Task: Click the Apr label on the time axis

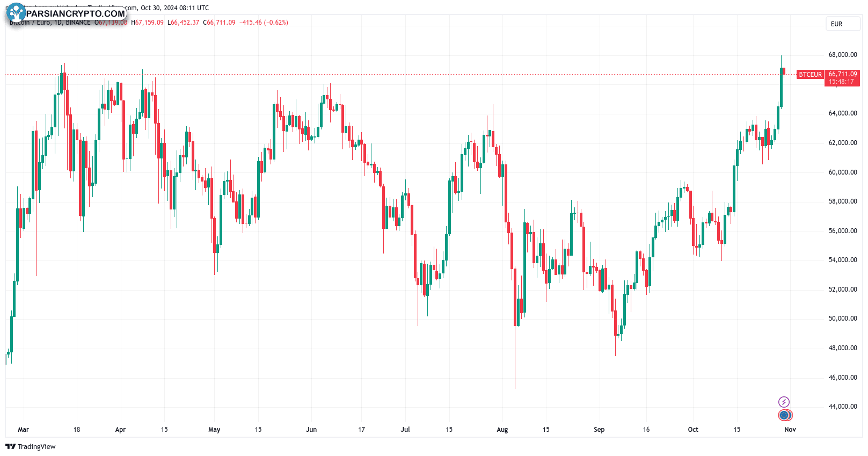Action: [120, 430]
